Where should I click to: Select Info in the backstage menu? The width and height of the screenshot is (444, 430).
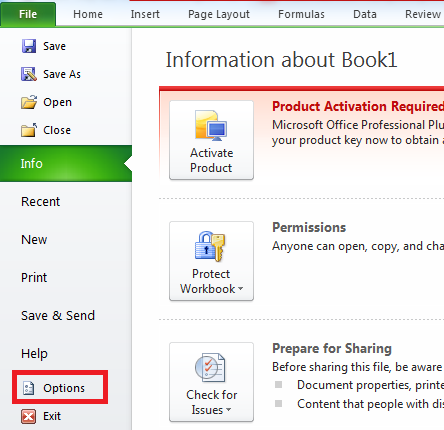pos(66,163)
